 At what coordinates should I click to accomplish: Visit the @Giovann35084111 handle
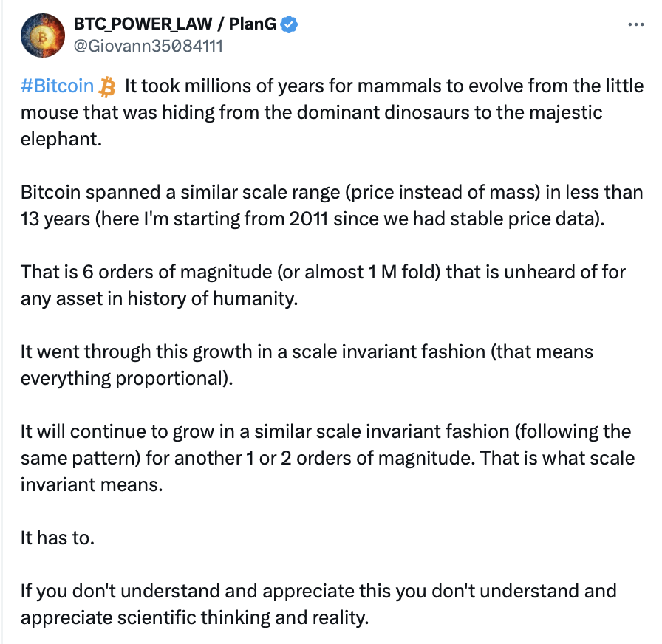tap(149, 46)
